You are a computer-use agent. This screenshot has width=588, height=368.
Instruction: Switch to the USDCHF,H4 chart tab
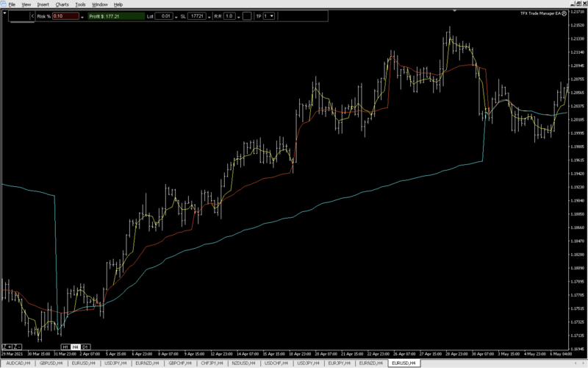[276, 363]
